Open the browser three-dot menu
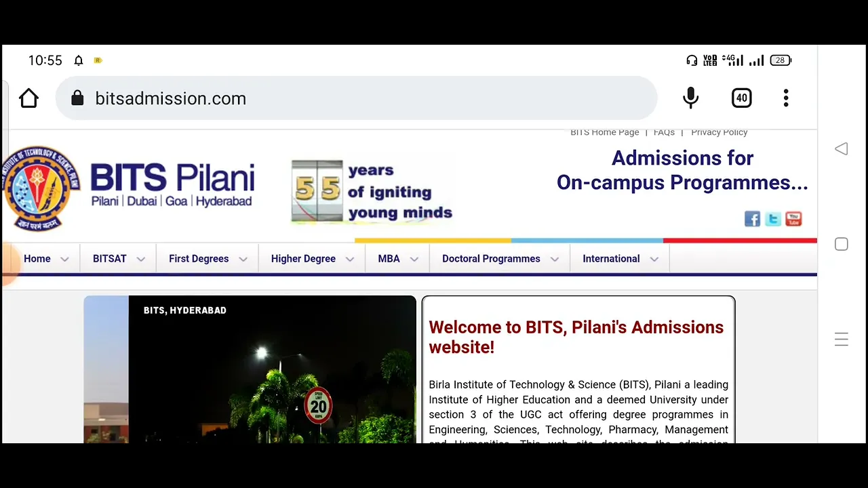The height and width of the screenshot is (488, 868). click(786, 98)
